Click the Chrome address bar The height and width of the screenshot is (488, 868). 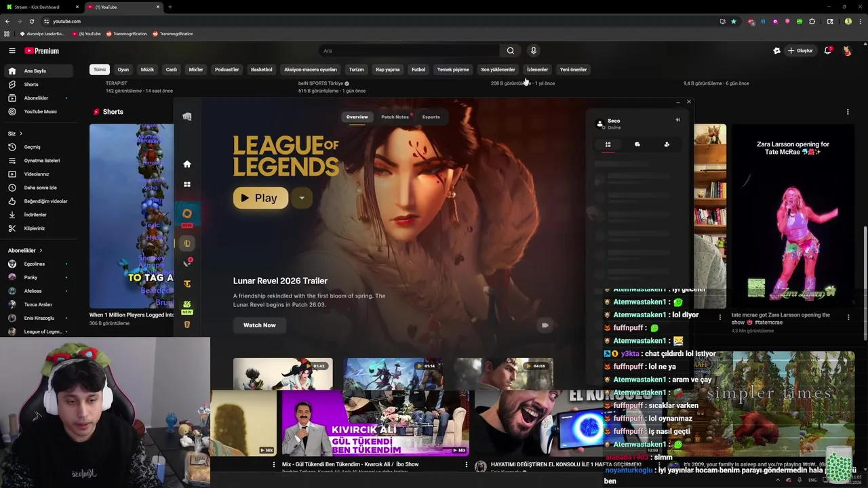click(380, 21)
